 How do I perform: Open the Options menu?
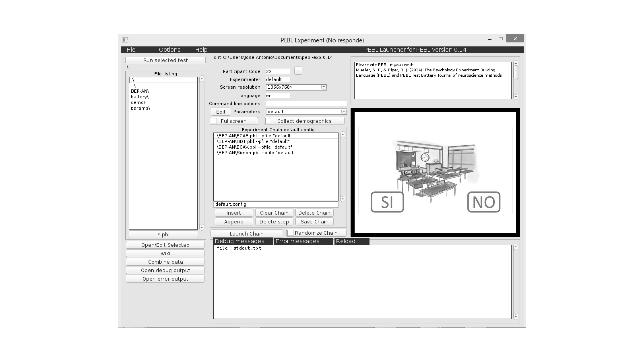coord(170,50)
